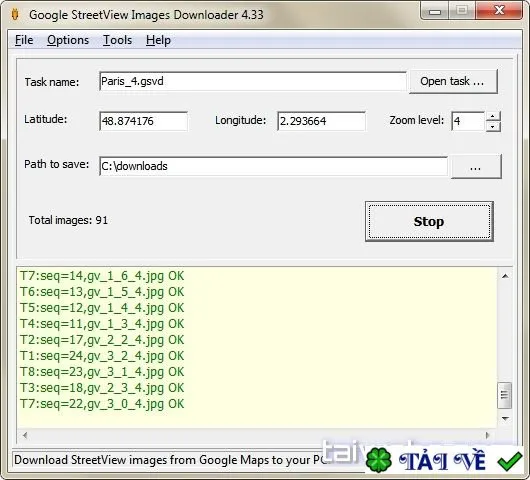Click the Zoom level value field
Image resolution: width=530 pixels, height=480 pixels.
[x=468, y=121]
